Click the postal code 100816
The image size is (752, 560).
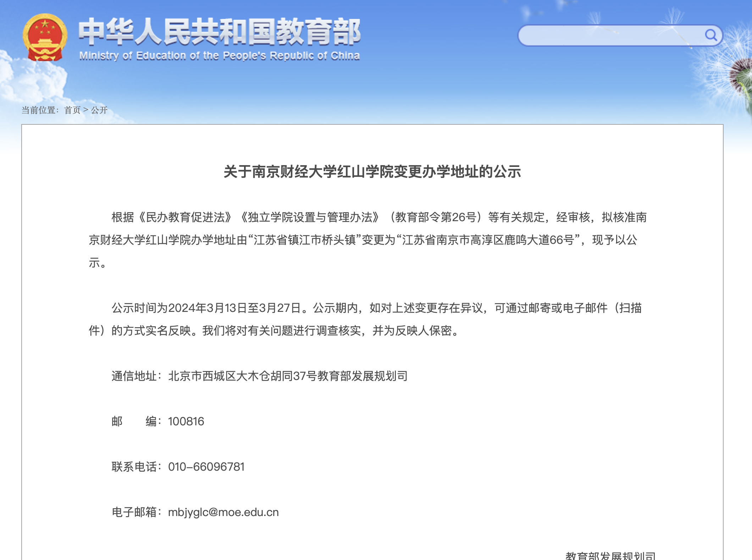(186, 421)
